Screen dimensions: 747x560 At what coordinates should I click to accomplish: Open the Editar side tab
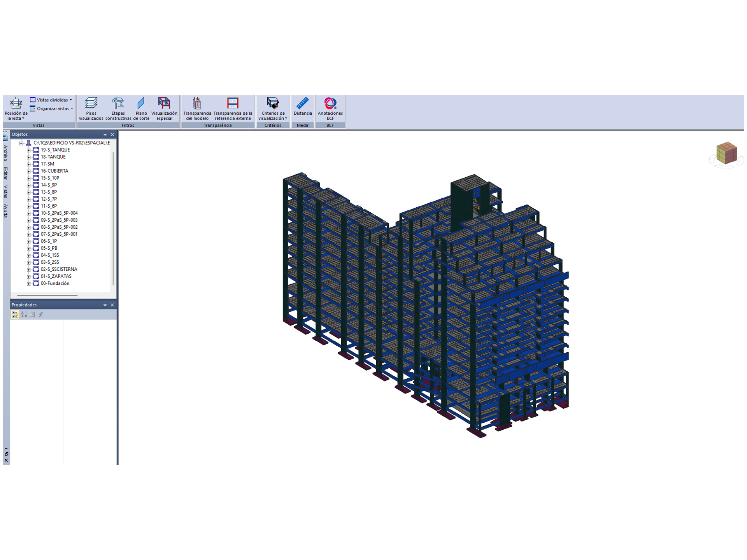[x=5, y=173]
